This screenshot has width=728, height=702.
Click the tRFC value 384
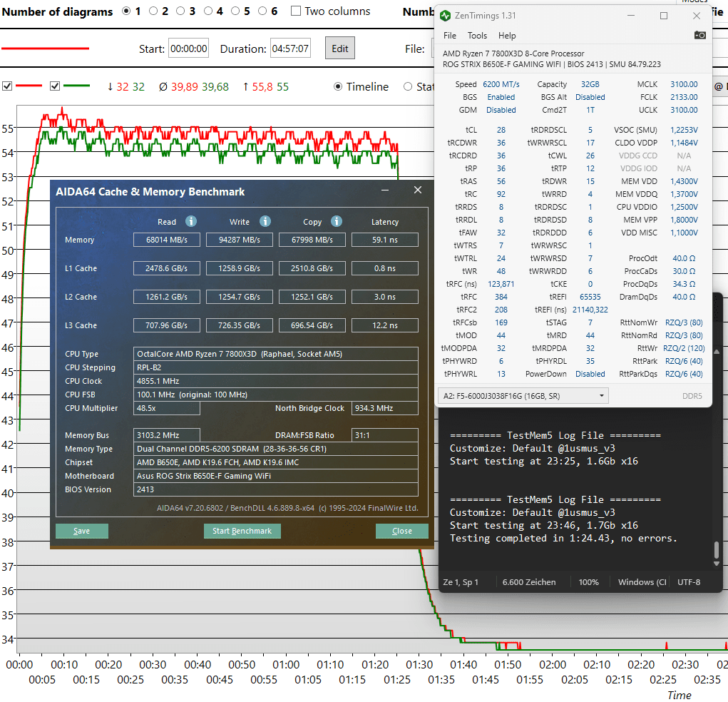501,297
